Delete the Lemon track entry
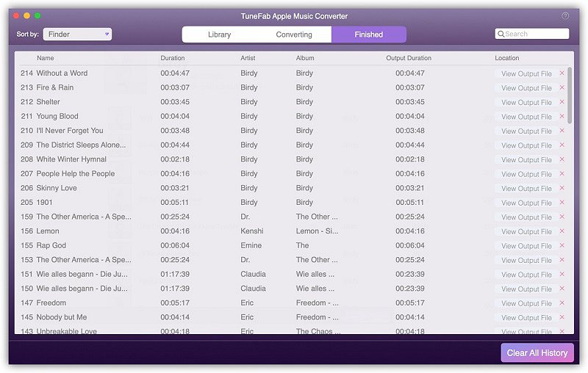The width and height of the screenshot is (588, 373). pyautogui.click(x=562, y=231)
